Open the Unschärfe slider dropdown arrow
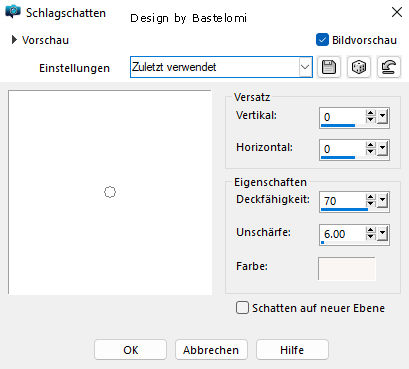The width and height of the screenshot is (409, 369). tap(383, 233)
